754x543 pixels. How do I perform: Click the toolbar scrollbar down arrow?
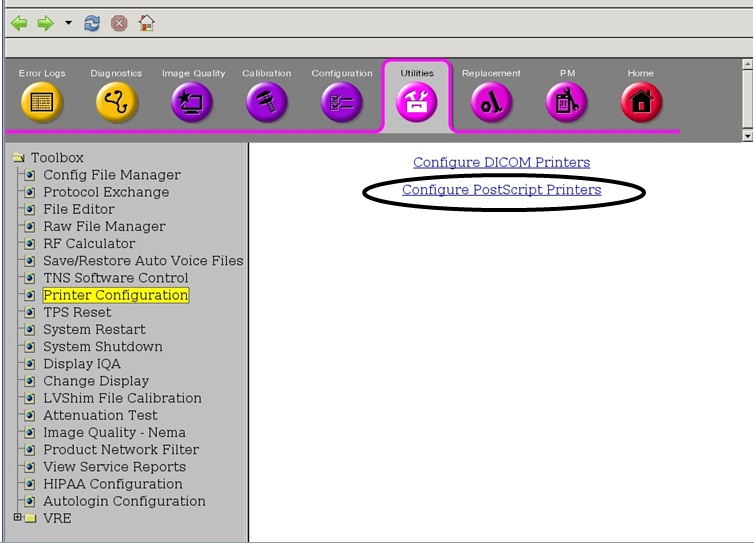[x=746, y=135]
